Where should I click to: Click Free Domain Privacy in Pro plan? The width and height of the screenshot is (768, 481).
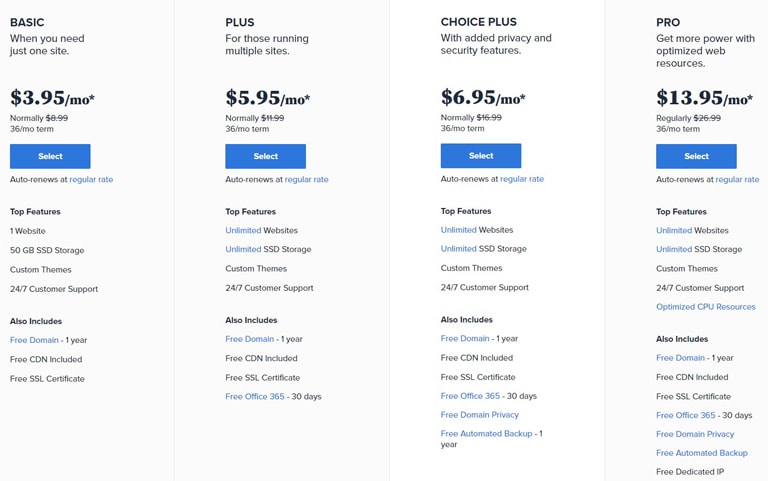click(695, 434)
